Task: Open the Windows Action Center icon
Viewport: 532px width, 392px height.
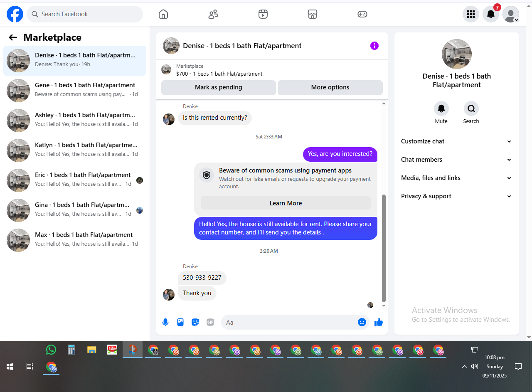Action: (x=518, y=366)
